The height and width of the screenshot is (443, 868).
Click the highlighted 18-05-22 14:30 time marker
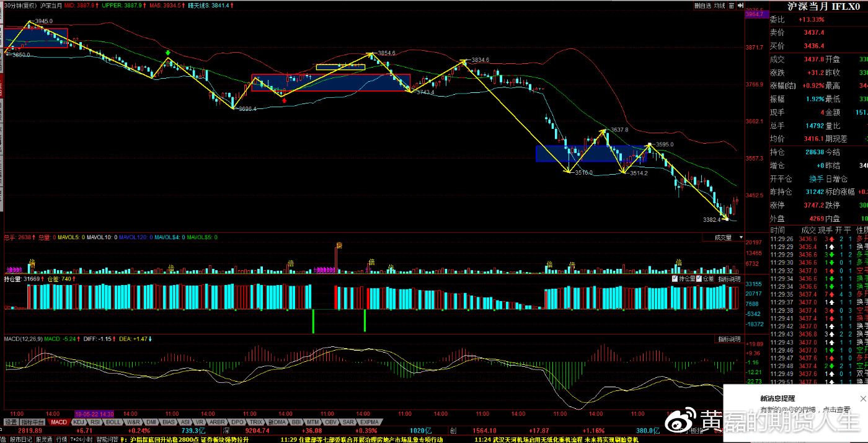[94, 413]
